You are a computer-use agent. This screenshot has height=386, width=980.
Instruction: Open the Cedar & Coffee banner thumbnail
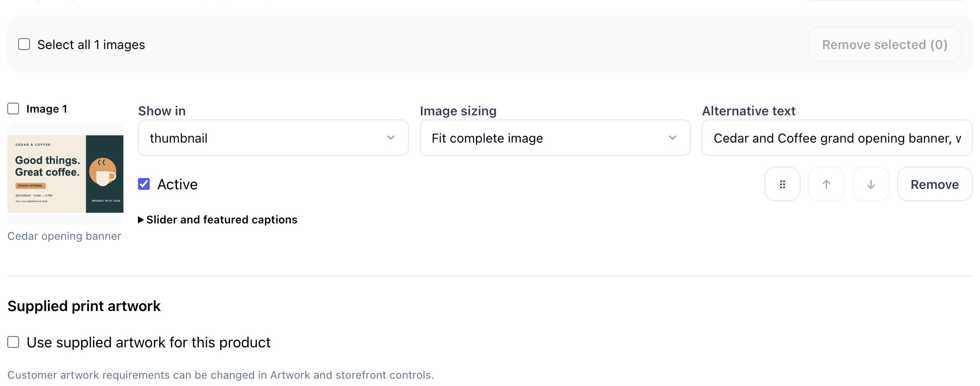pos(65,174)
